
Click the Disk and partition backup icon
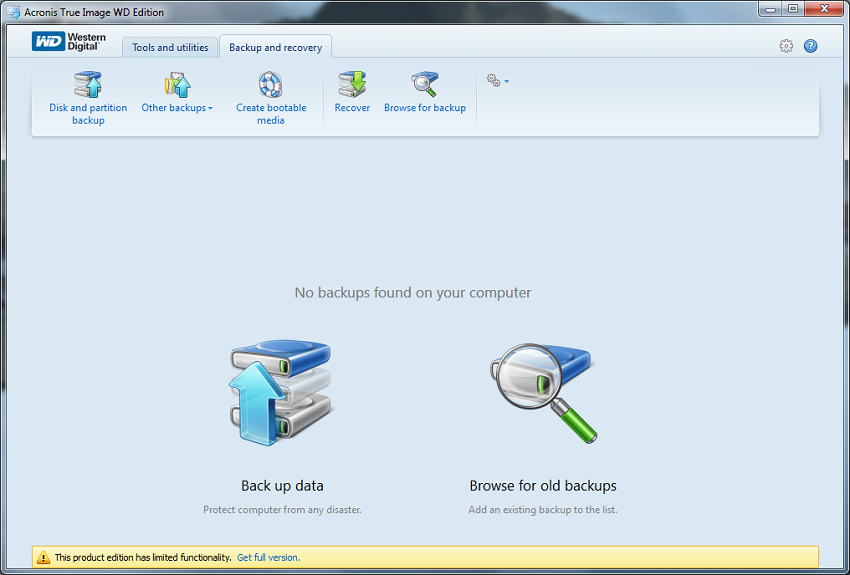(88, 85)
